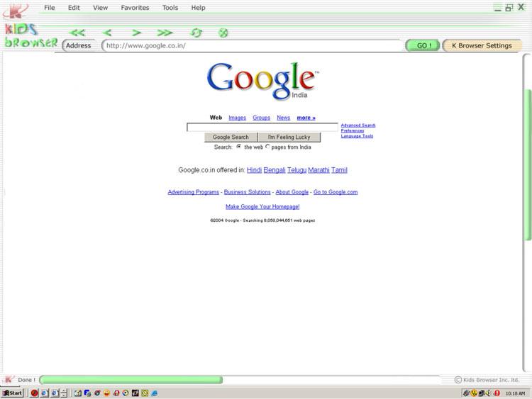
Task: Open the View menu
Action: pos(101,8)
